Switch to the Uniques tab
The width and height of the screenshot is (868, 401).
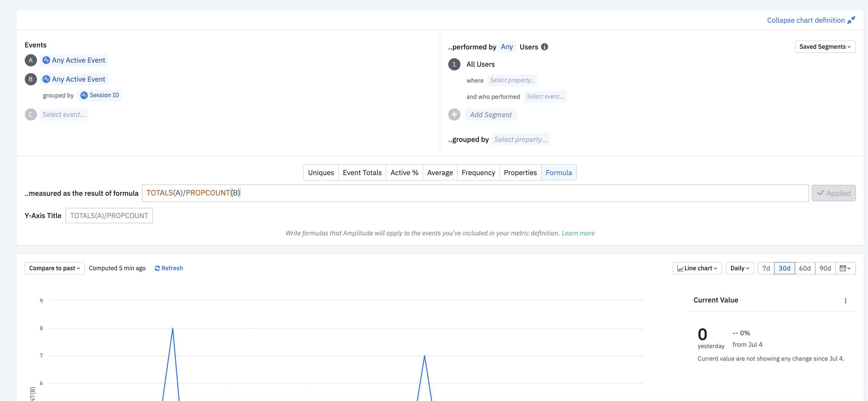(x=321, y=173)
